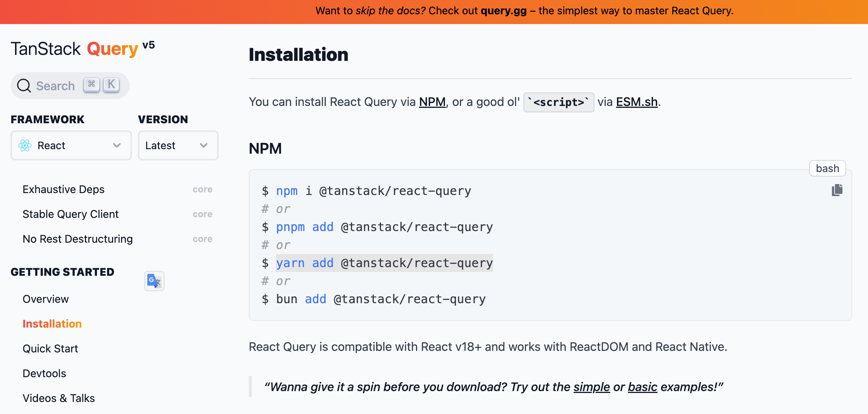Expand the React framework selector chevron
The height and width of the screenshot is (414, 868).
tap(116, 145)
